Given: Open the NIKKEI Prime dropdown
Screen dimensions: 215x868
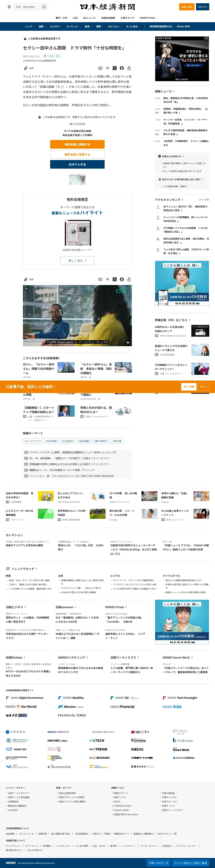Looking at the screenshot, I should pyautogui.click(x=149, y=18).
